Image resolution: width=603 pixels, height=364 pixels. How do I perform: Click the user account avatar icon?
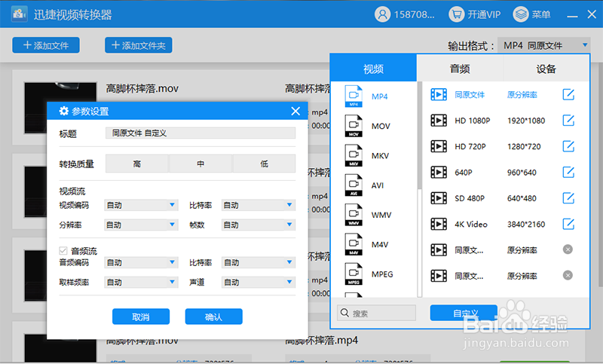pyautogui.click(x=382, y=14)
